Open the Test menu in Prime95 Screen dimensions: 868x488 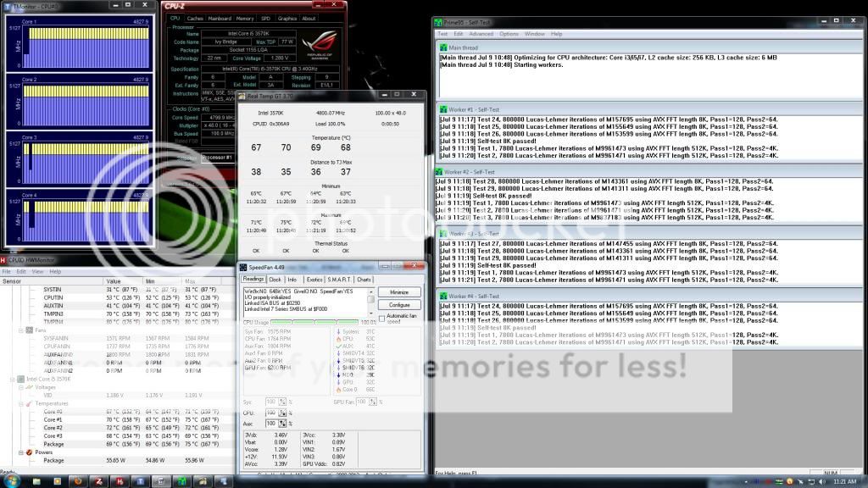(442, 34)
